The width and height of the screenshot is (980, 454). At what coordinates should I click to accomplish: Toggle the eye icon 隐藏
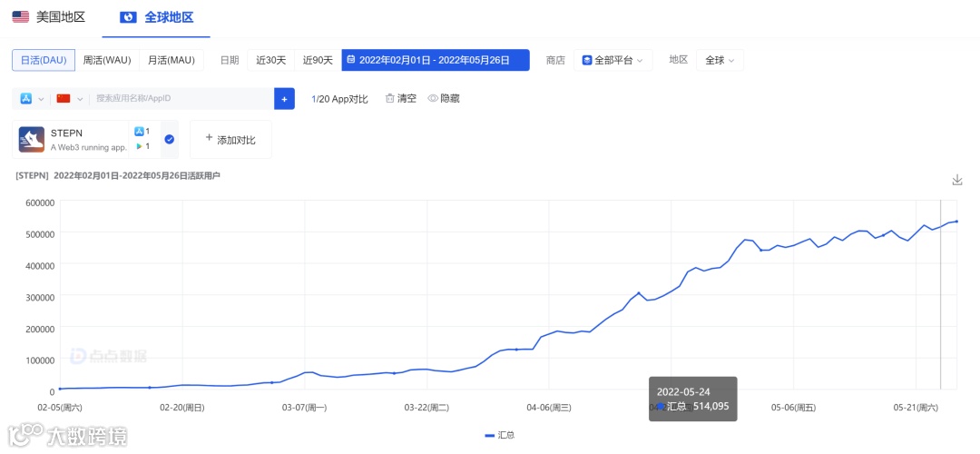[x=433, y=99]
